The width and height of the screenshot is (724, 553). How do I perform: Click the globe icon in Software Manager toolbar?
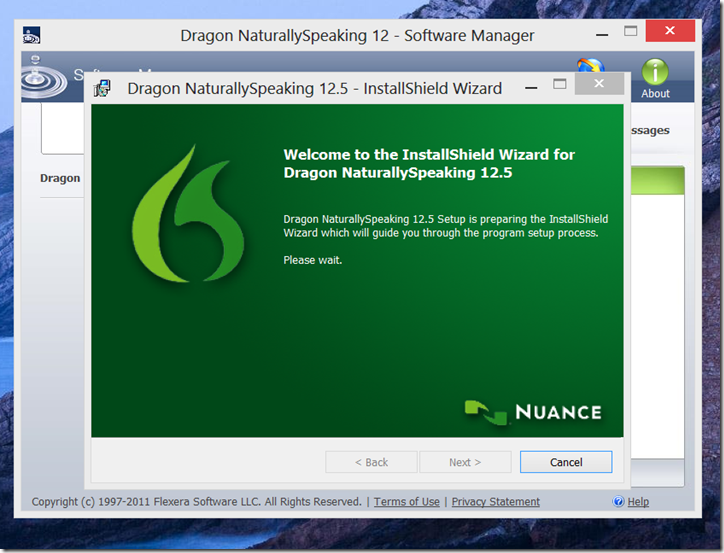[x=591, y=65]
